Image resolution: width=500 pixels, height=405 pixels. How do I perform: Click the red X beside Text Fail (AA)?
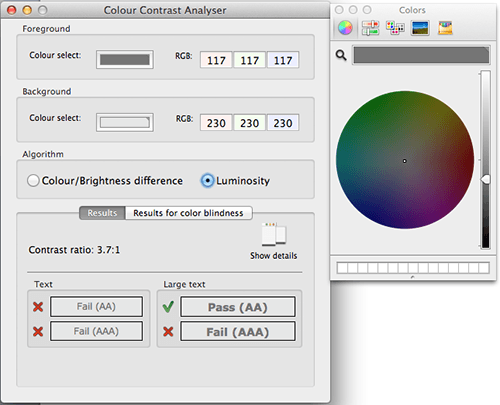[38, 307]
